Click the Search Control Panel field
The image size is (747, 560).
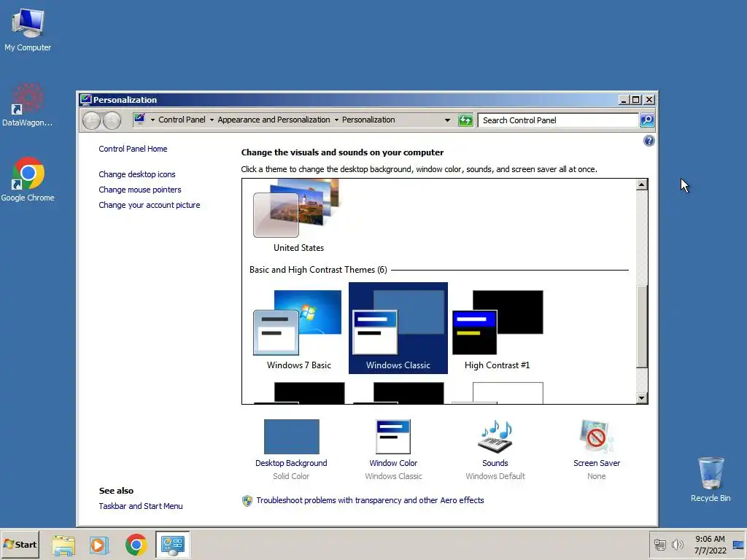click(558, 120)
